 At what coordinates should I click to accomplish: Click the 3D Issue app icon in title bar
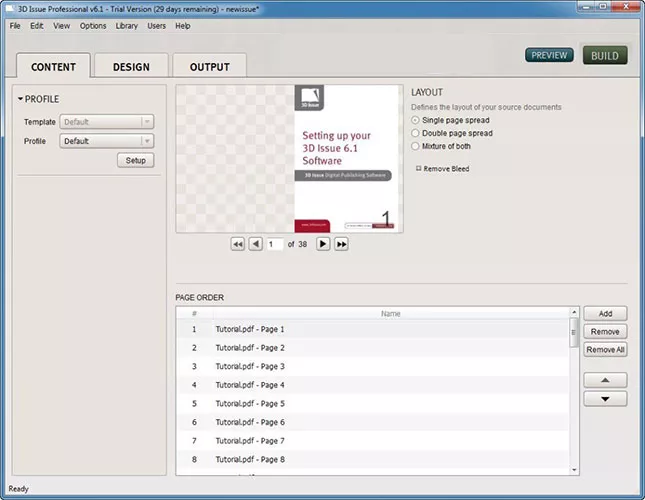coord(10,9)
